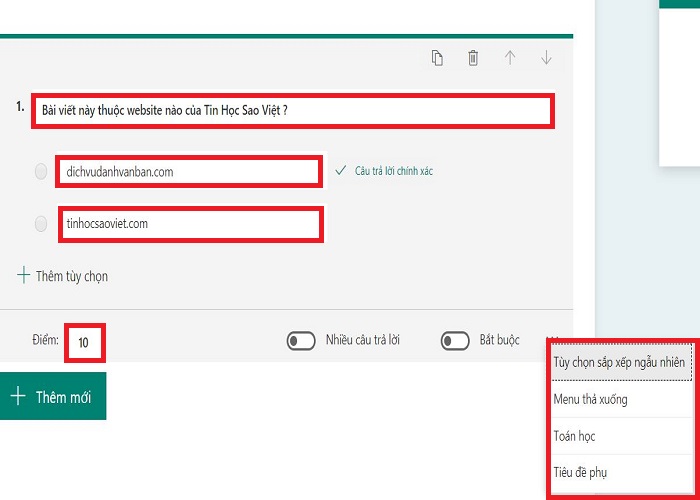Delete question with trash icon
The width and height of the screenshot is (700, 500).
pyautogui.click(x=473, y=58)
